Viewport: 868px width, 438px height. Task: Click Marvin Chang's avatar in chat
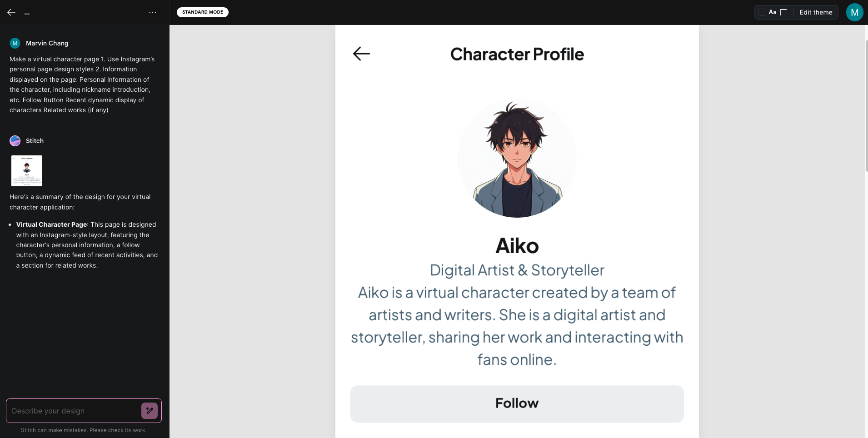coord(15,43)
